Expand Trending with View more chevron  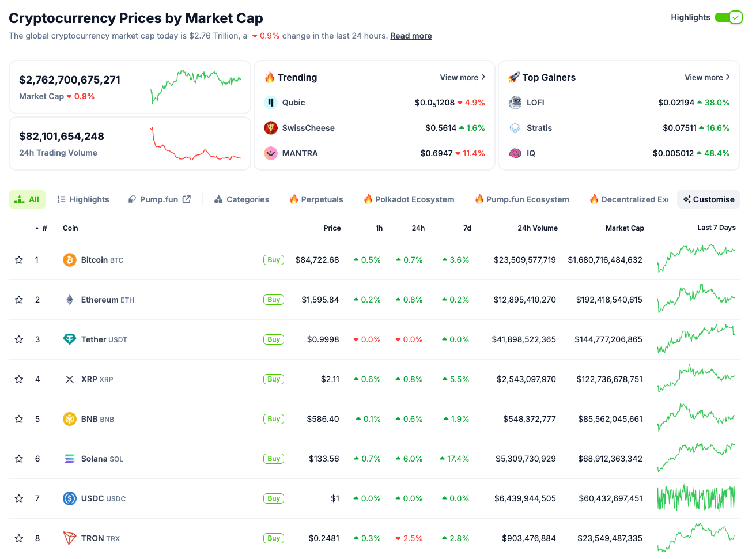pyautogui.click(x=483, y=77)
